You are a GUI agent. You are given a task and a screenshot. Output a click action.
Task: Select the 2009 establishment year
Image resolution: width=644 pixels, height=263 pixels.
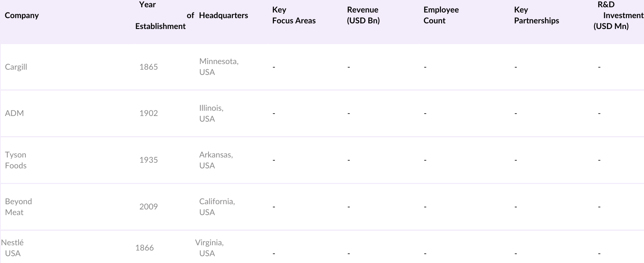(x=149, y=207)
